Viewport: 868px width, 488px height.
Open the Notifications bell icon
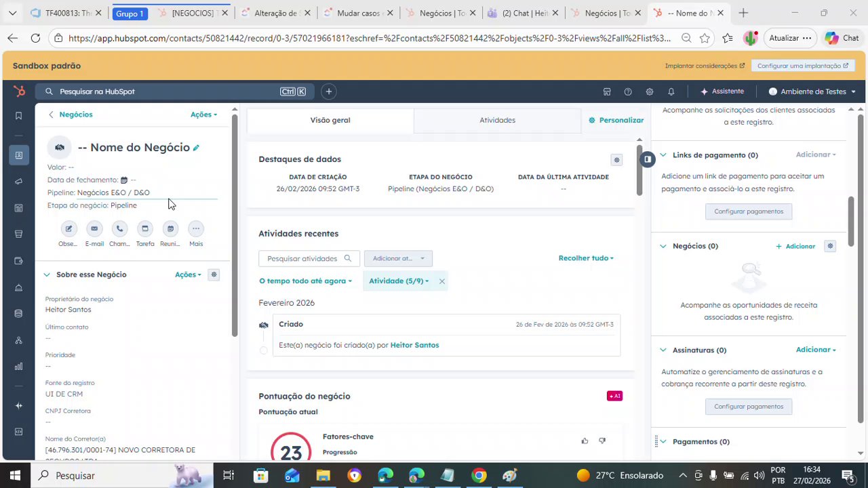(671, 91)
